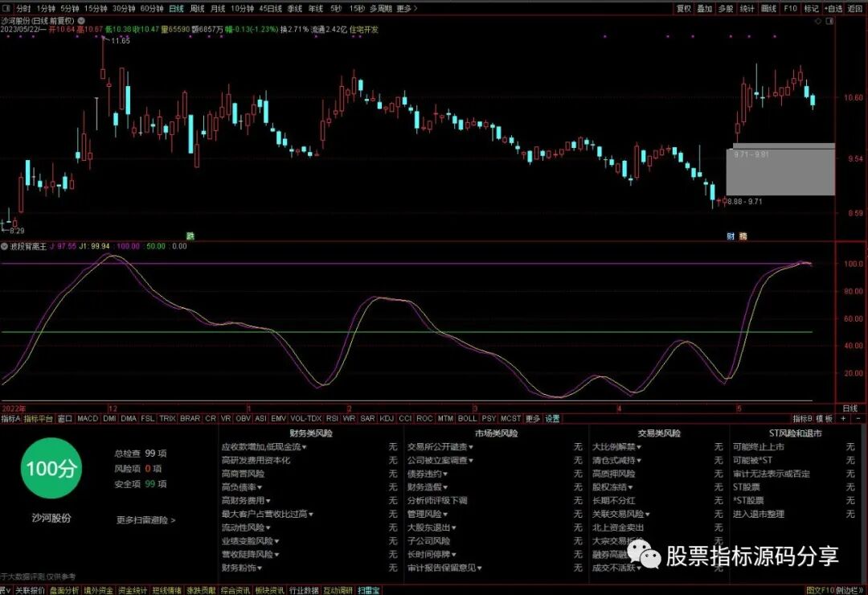868x595 pixels.
Task: Switch to the 分时 timeframe
Action: (23, 8)
